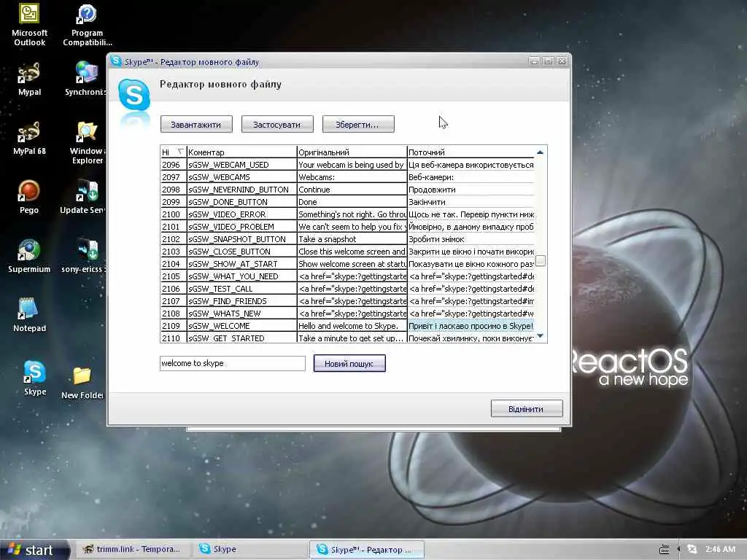The height and width of the screenshot is (560, 747).
Task: Click the table vertical scrollbar thumb
Action: 541,261
